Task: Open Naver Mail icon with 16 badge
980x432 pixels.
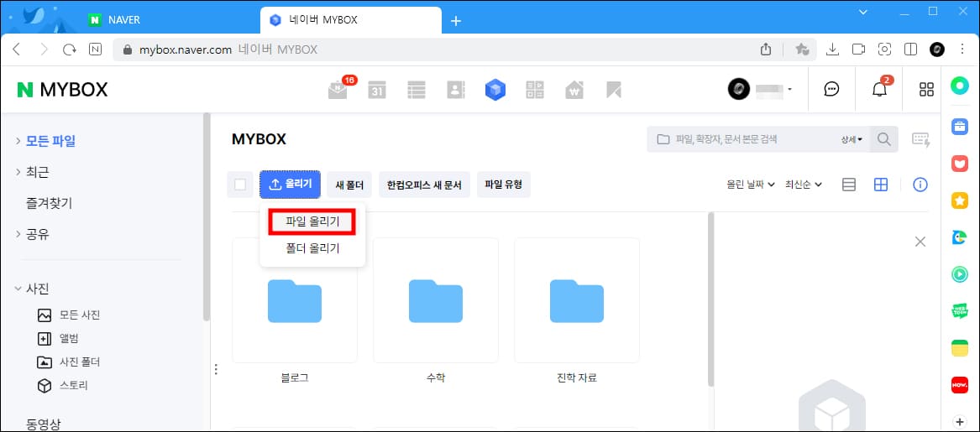Action: point(338,90)
